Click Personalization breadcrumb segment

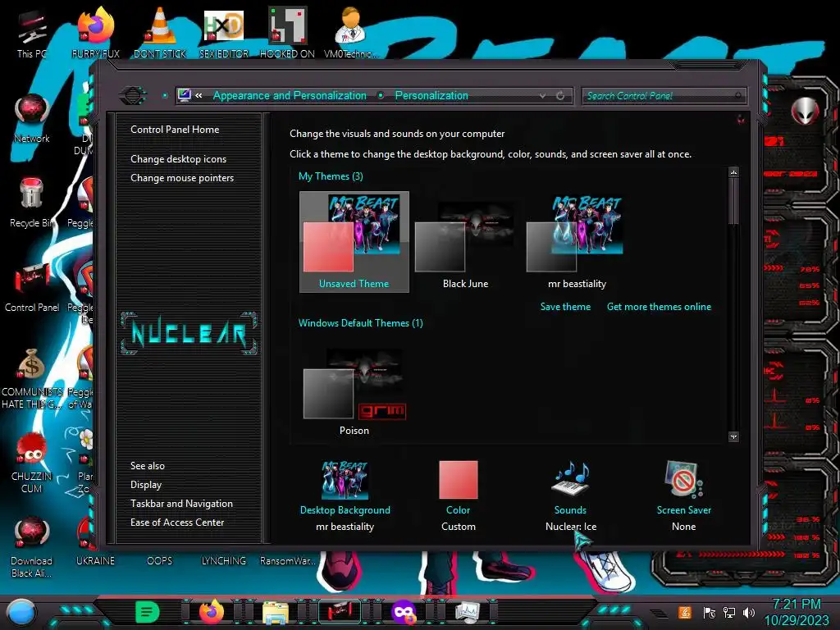pos(431,95)
